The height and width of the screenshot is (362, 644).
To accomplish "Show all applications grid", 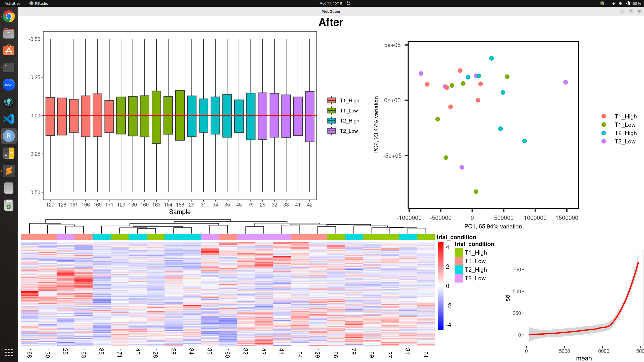I will (9, 352).
